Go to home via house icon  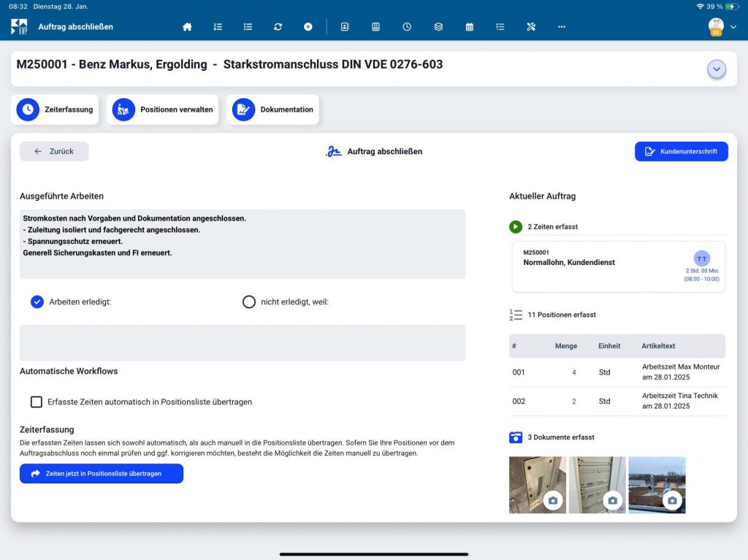(187, 27)
